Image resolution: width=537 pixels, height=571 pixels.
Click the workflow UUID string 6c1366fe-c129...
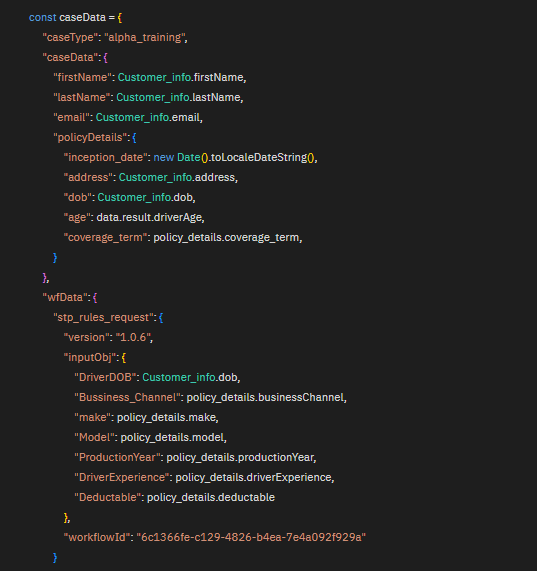[x=251, y=537]
